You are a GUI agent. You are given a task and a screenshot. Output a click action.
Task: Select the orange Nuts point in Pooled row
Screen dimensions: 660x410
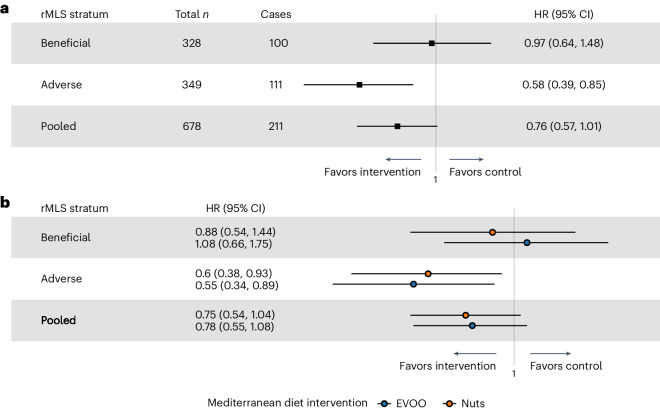pyautogui.click(x=466, y=315)
